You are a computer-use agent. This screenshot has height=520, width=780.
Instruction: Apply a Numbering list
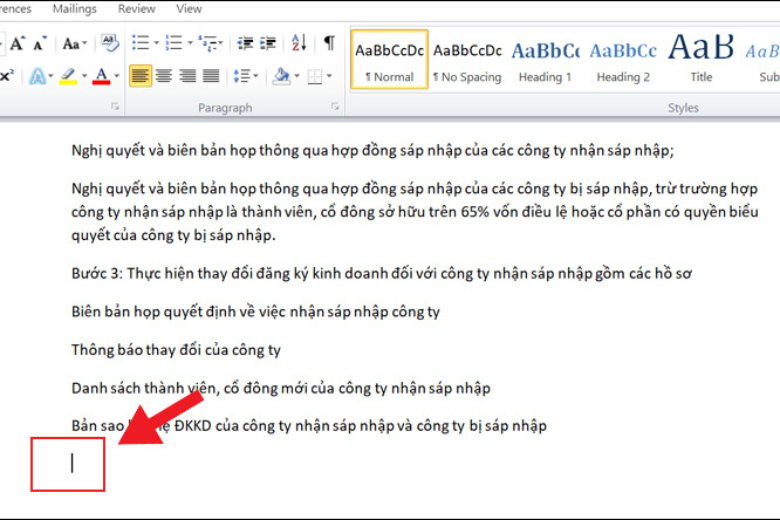click(x=174, y=43)
